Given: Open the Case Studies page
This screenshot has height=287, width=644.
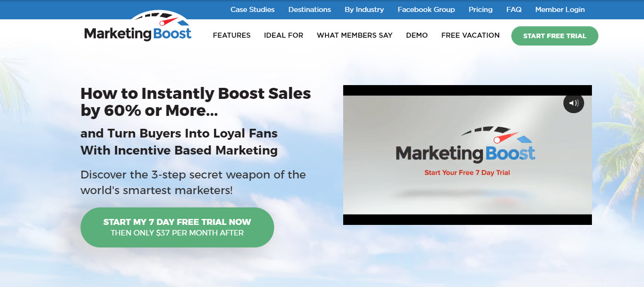Looking at the screenshot, I should (252, 9).
